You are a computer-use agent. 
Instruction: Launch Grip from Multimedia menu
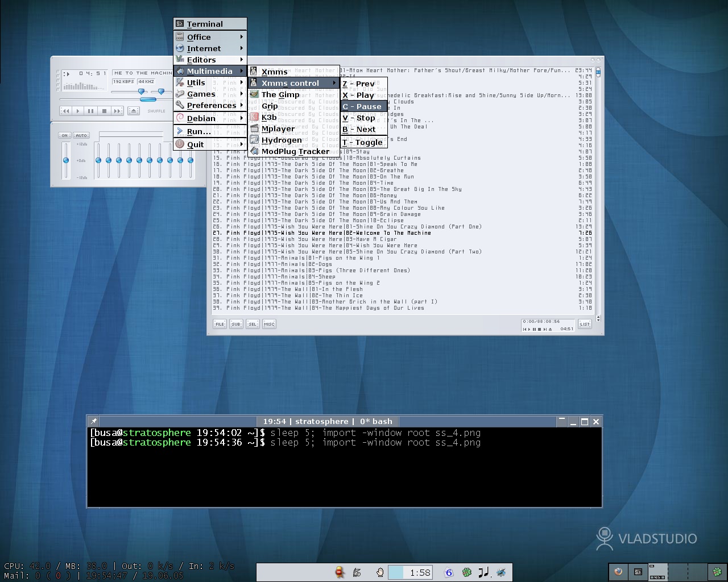coord(293,106)
